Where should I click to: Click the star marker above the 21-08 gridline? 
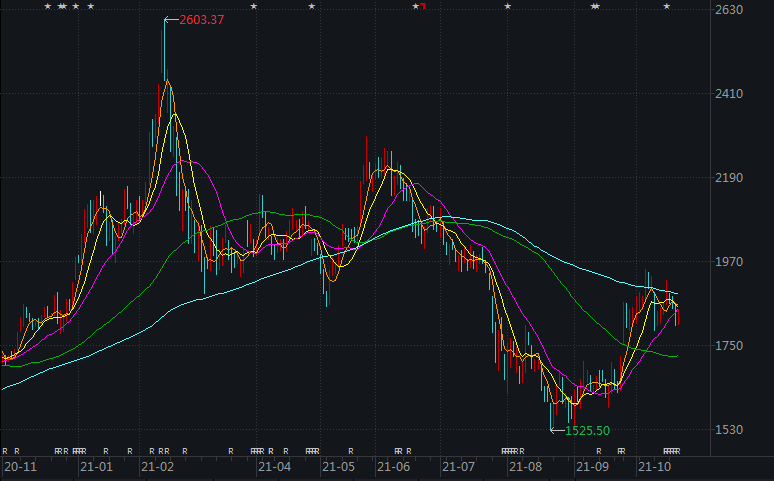(x=507, y=6)
